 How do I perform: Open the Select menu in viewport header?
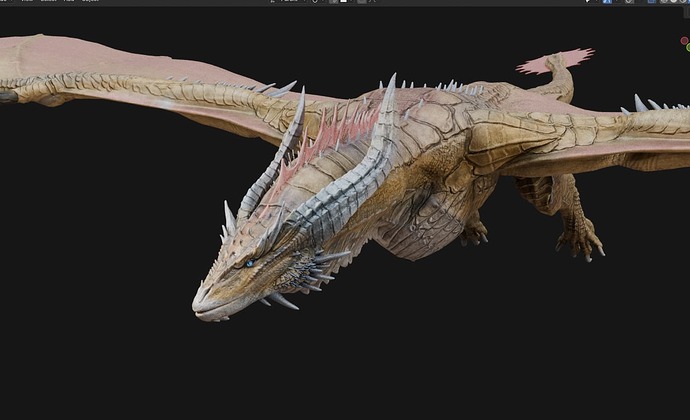[x=48, y=2]
